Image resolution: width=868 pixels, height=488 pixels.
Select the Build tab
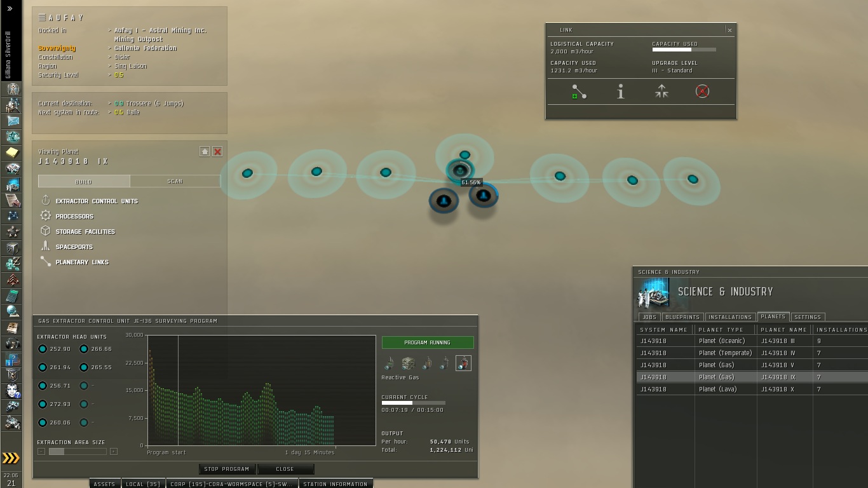coord(84,181)
